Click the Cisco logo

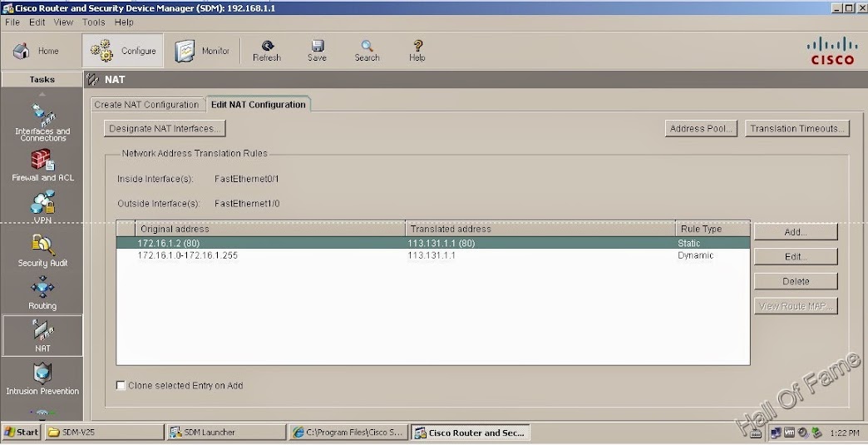point(832,51)
